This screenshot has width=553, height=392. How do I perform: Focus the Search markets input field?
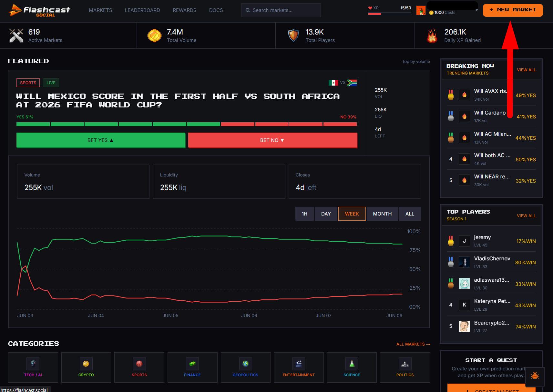[281, 10]
